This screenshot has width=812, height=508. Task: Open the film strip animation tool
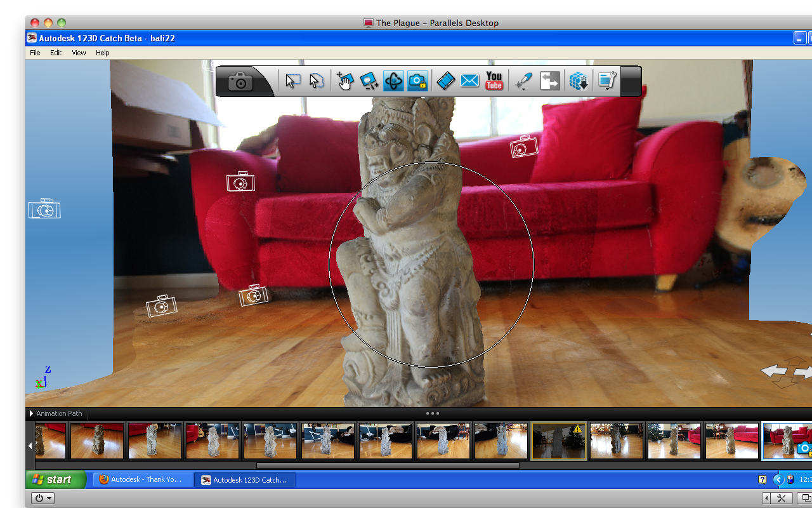point(446,81)
